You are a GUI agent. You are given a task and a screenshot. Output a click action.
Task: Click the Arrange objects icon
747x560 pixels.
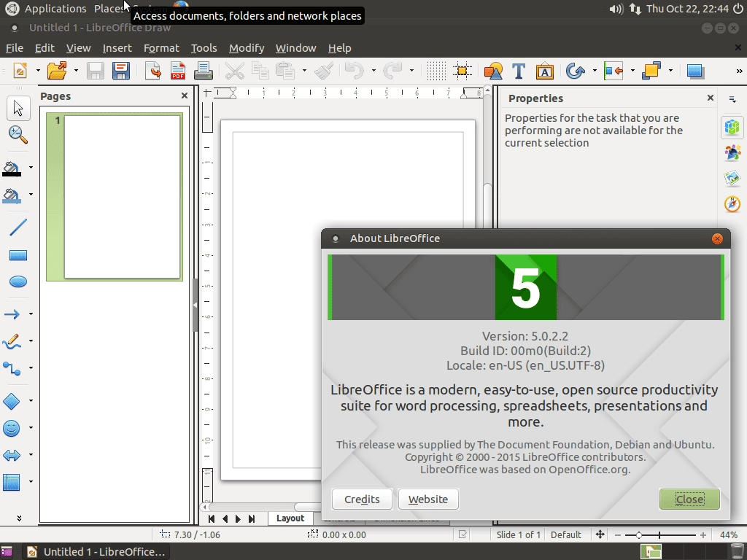point(651,71)
